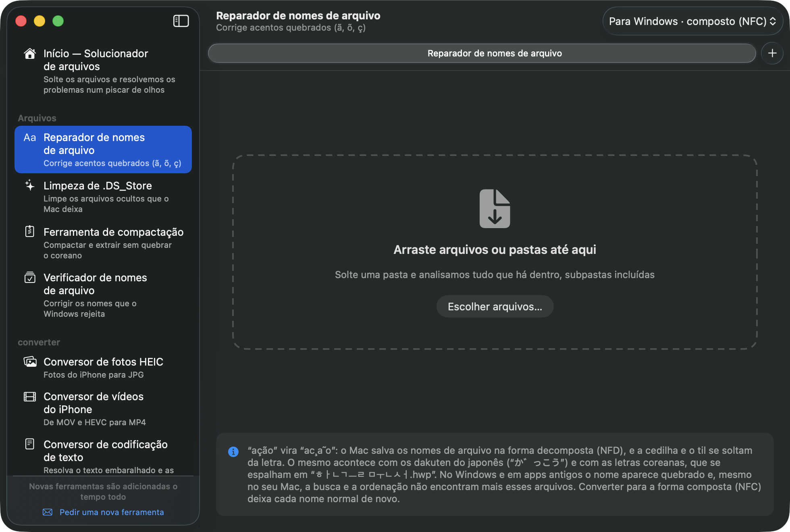Click the home icon for Início

point(30,54)
